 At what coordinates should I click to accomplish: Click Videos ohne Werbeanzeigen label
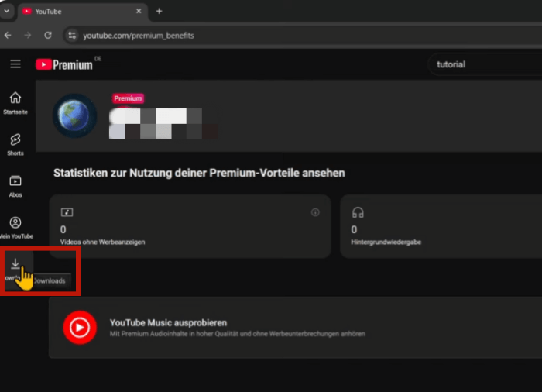pos(103,242)
